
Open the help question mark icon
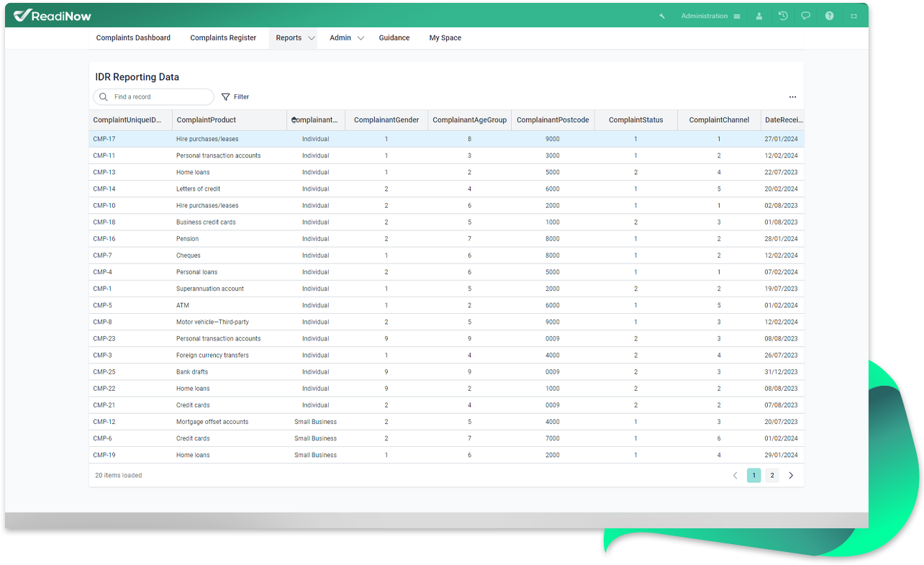point(830,16)
